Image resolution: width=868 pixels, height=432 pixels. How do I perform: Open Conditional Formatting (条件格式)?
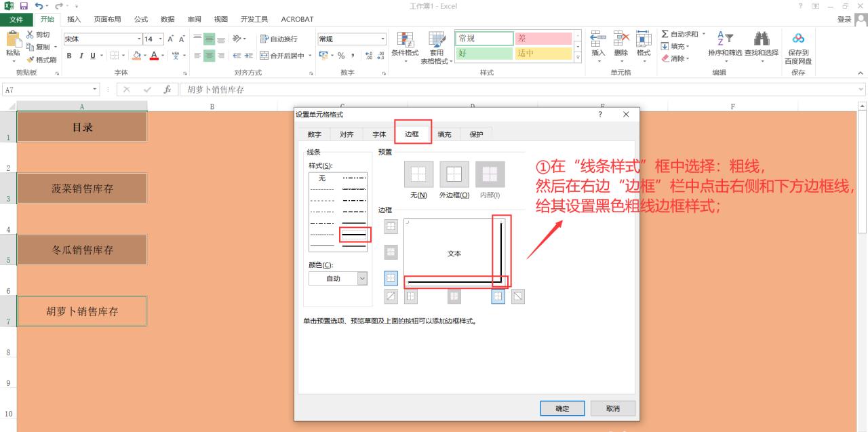click(405, 47)
